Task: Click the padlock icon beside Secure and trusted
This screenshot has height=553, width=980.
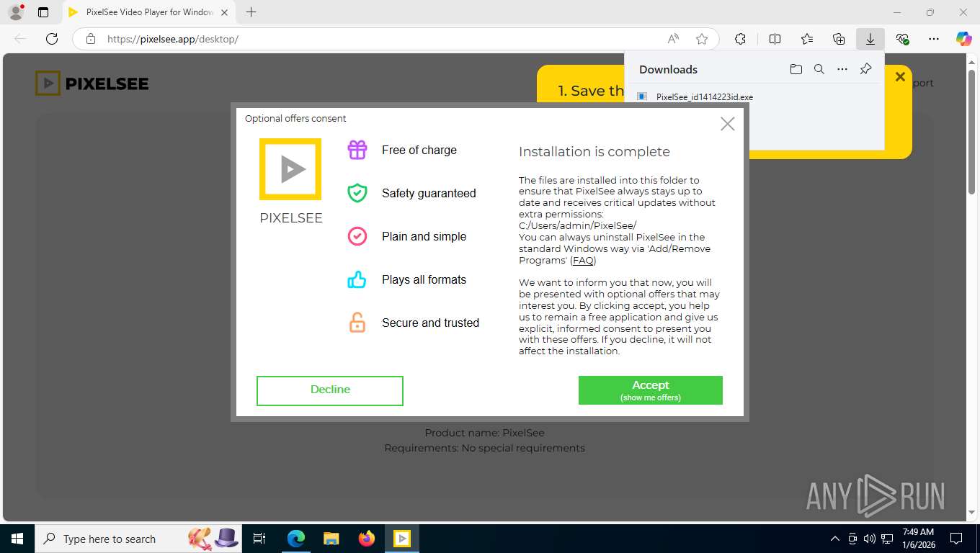Action: (x=357, y=323)
